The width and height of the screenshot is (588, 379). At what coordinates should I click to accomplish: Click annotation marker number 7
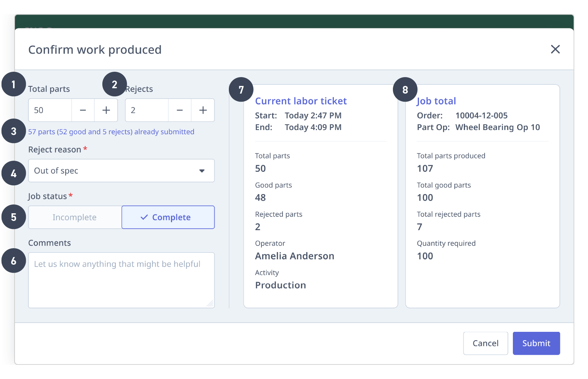click(241, 90)
